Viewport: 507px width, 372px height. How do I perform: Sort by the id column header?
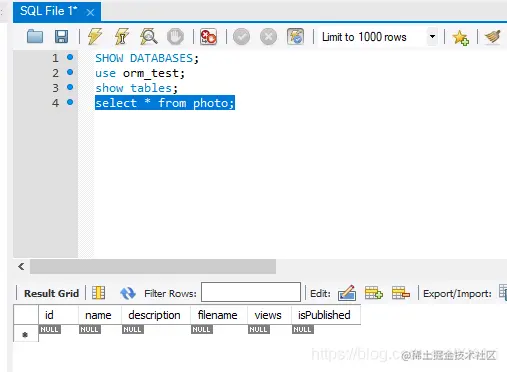click(x=58, y=315)
